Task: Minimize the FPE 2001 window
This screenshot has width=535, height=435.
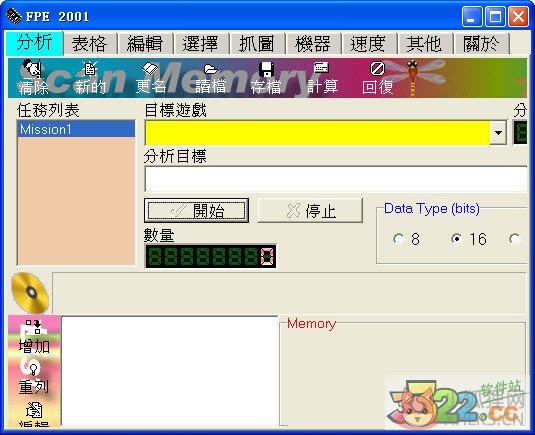Action: point(472,16)
